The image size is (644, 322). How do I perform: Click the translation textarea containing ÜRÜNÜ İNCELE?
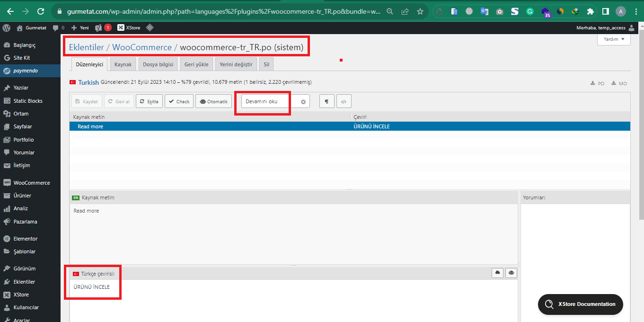(x=293, y=301)
